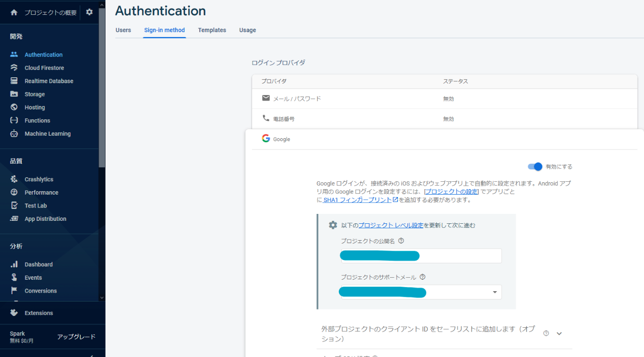Open Functions in the sidebar
Image resolution: width=644 pixels, height=357 pixels.
(37, 120)
